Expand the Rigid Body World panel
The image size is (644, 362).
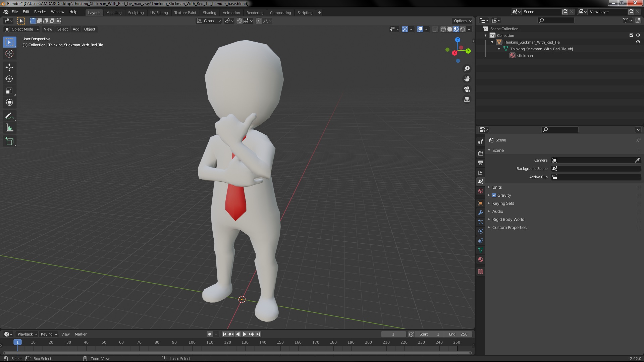[508, 219]
